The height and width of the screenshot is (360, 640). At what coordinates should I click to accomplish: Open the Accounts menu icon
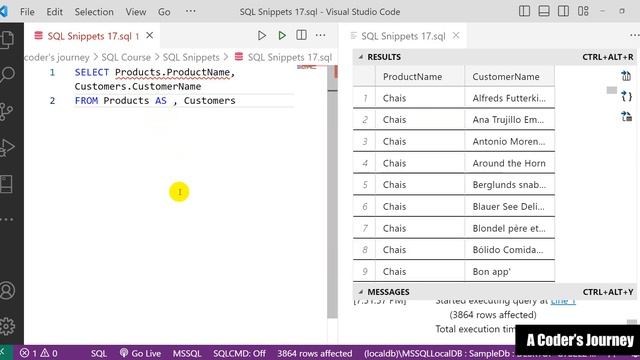7,291
